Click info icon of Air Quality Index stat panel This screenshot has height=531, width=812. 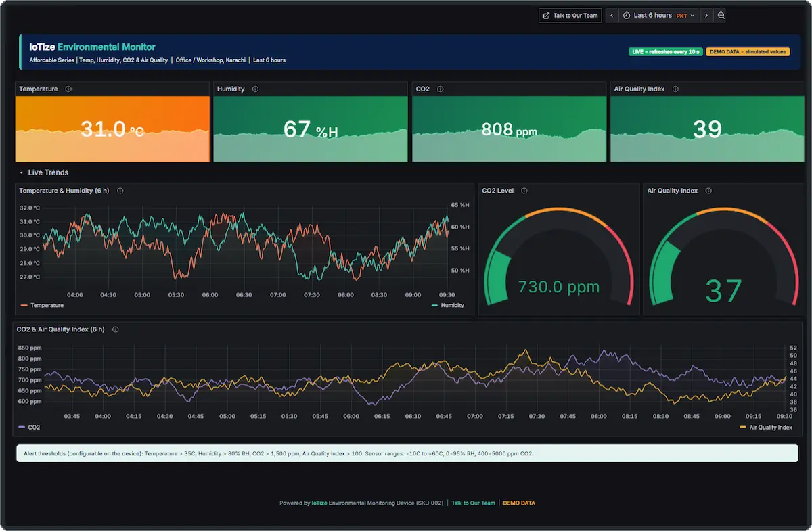[675, 89]
